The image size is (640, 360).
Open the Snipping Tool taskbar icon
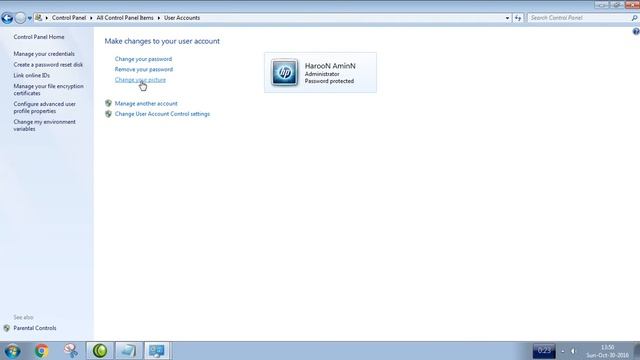(x=71, y=351)
